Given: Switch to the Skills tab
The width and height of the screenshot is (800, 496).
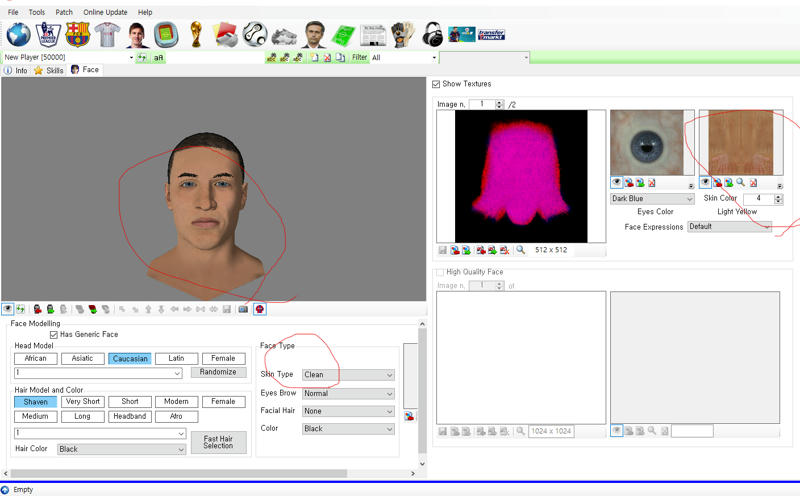Looking at the screenshot, I should 49,70.
